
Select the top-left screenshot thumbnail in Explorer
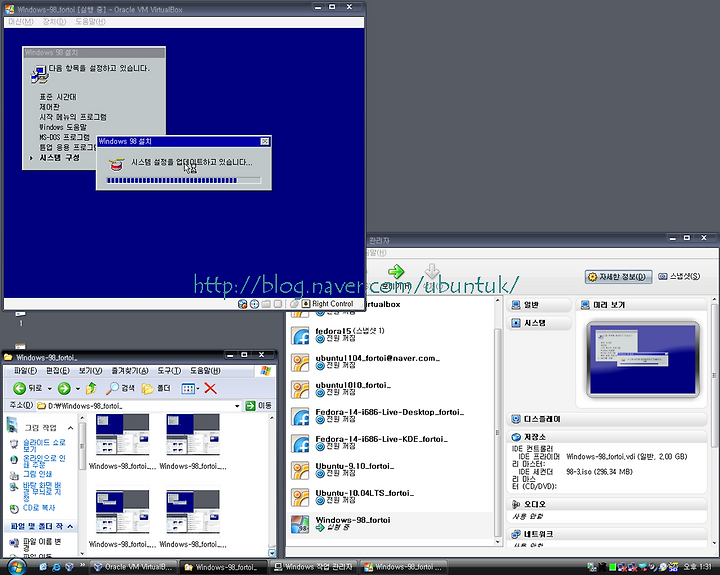(x=122, y=434)
